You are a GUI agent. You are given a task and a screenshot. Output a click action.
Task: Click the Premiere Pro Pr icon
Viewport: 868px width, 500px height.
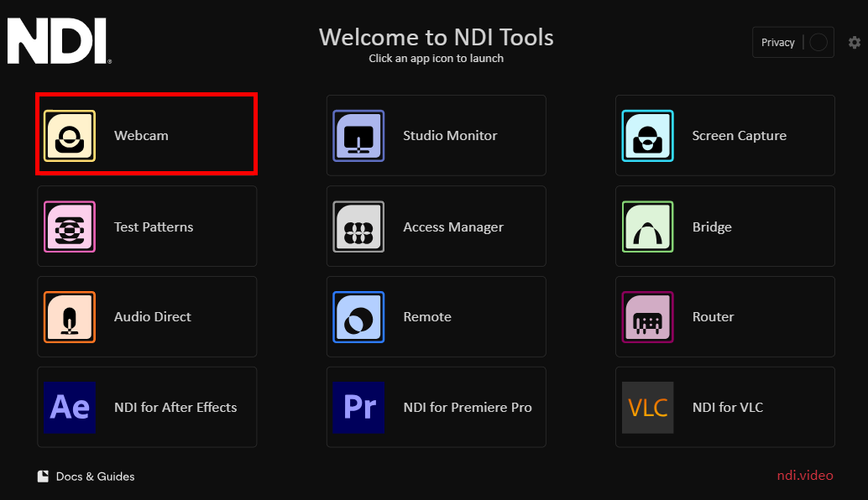[358, 408]
